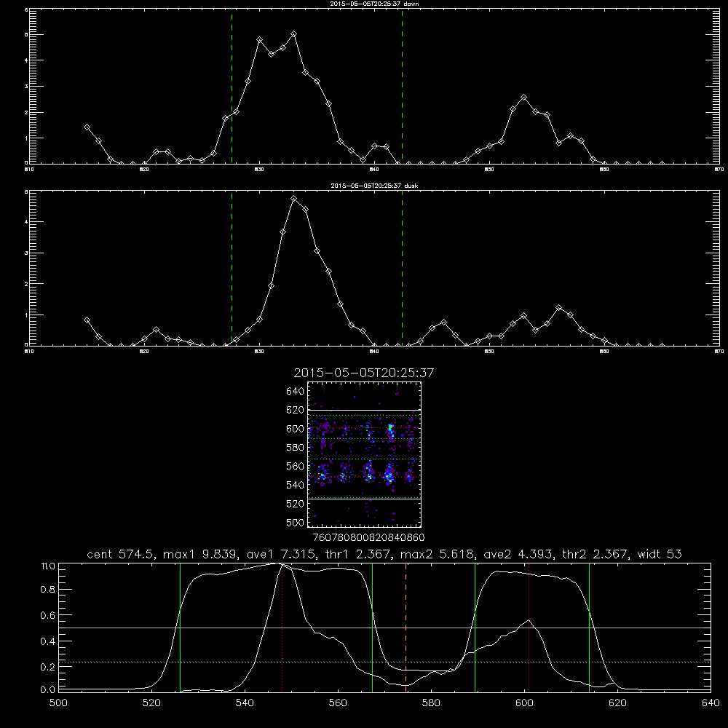Click the spectral image thumbnail
Screen dimensions: 728x728
364,454
